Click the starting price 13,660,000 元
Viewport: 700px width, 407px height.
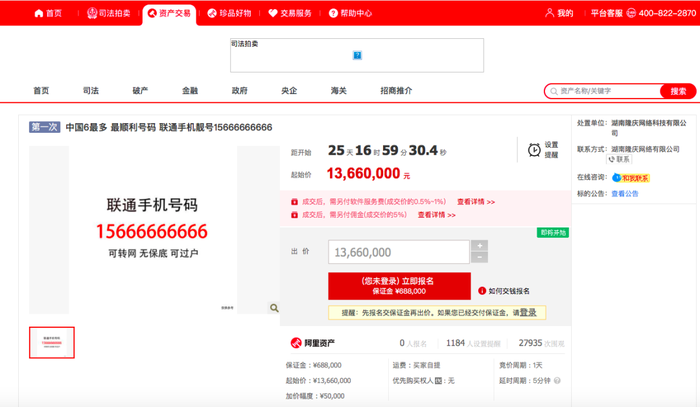(368, 174)
